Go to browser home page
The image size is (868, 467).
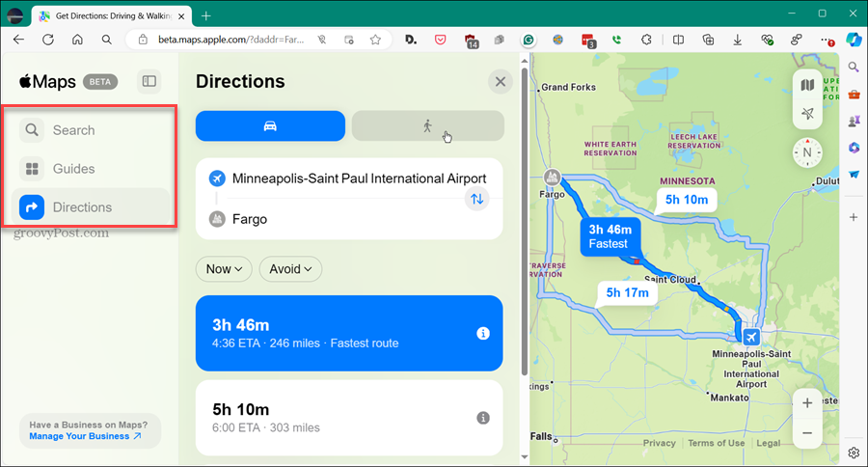(x=77, y=40)
